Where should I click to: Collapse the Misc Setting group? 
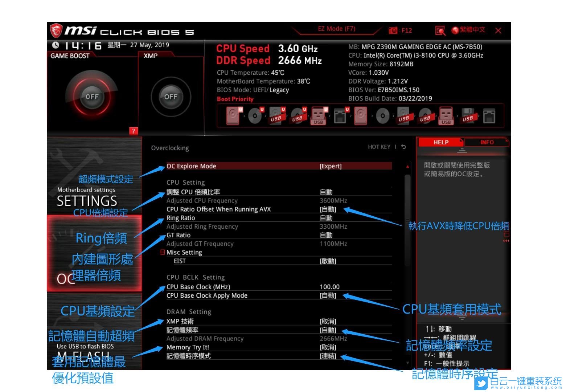[163, 252]
